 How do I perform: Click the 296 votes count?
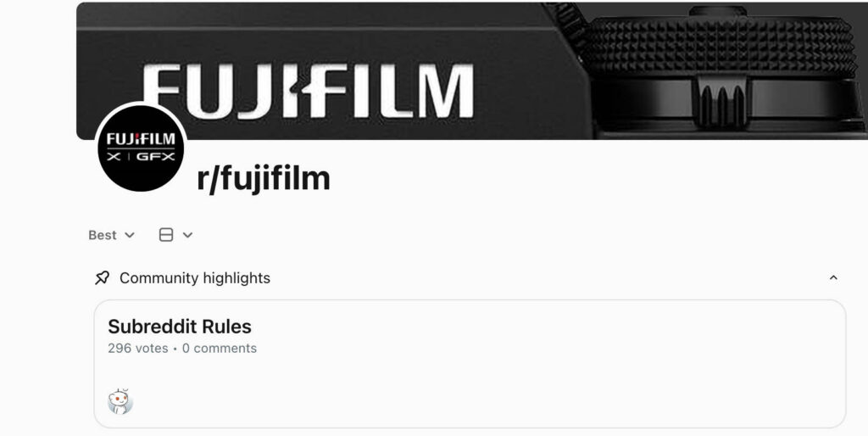pos(138,349)
